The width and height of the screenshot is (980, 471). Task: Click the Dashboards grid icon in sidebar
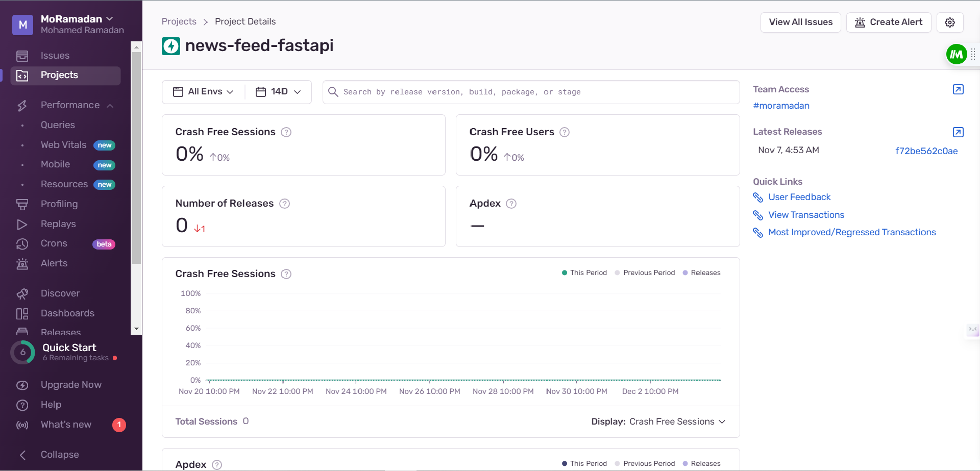point(22,314)
